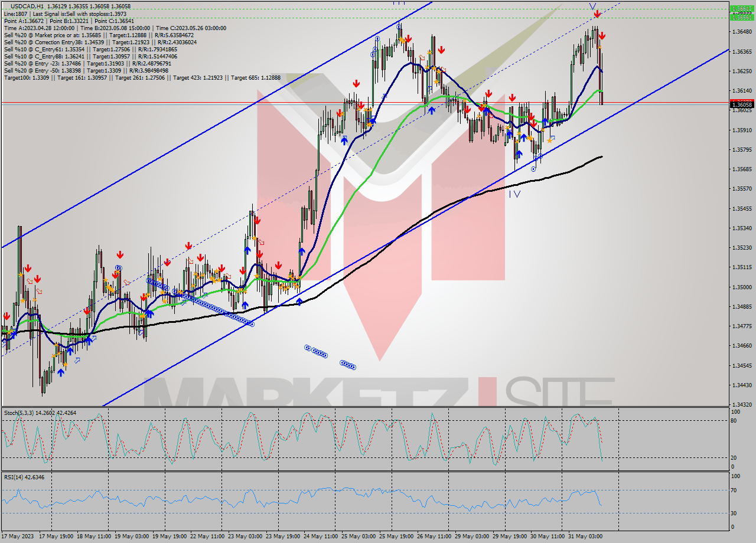Click the '24 May 11:00' time axis label

321,537
